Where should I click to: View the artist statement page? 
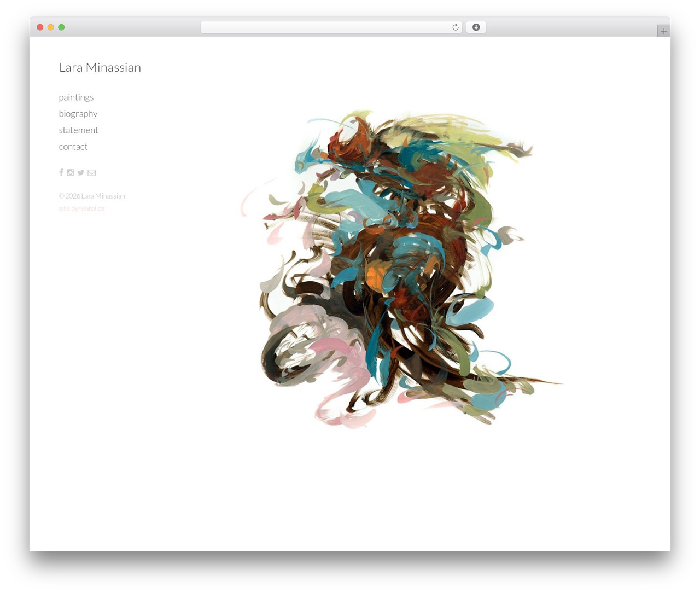[x=79, y=130]
